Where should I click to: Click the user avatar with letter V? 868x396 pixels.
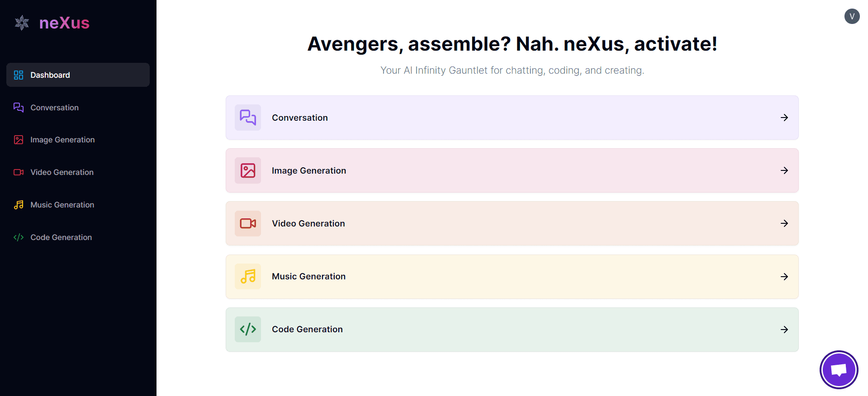852,16
